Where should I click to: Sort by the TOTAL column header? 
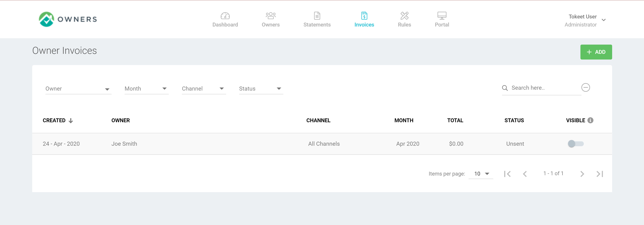455,121
